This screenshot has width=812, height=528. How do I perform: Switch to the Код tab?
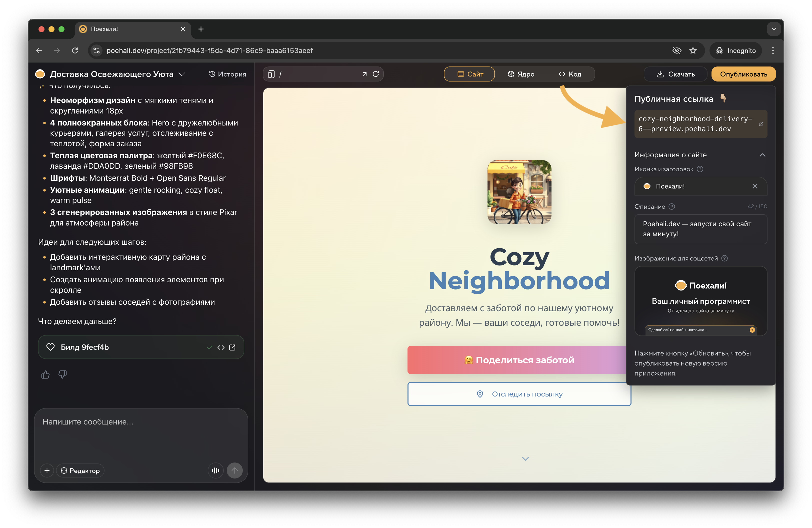[x=570, y=74]
